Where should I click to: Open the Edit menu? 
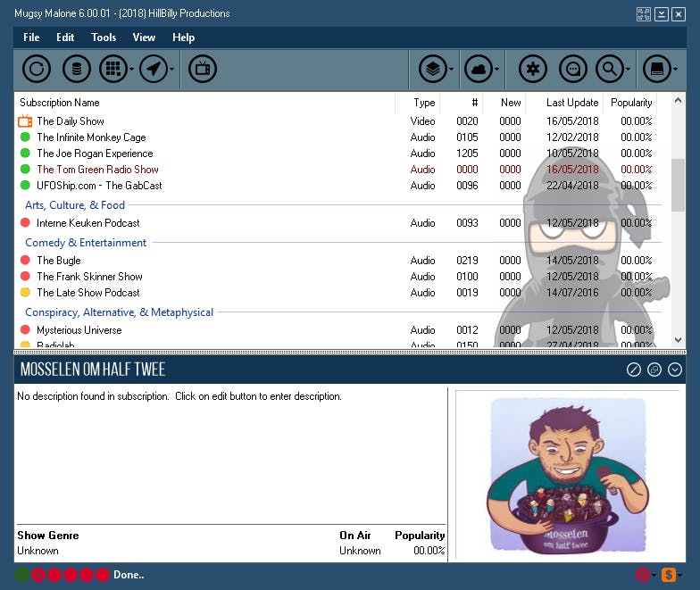pos(65,37)
